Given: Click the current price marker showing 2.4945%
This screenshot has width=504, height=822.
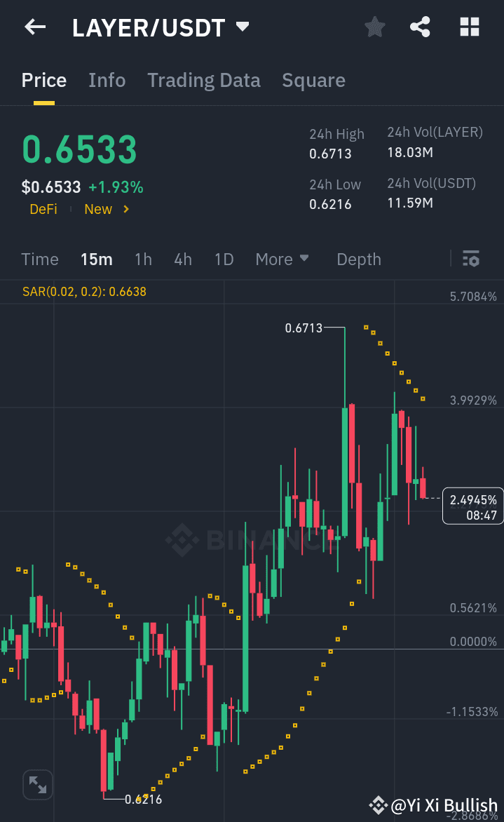Looking at the screenshot, I should coord(472,505).
